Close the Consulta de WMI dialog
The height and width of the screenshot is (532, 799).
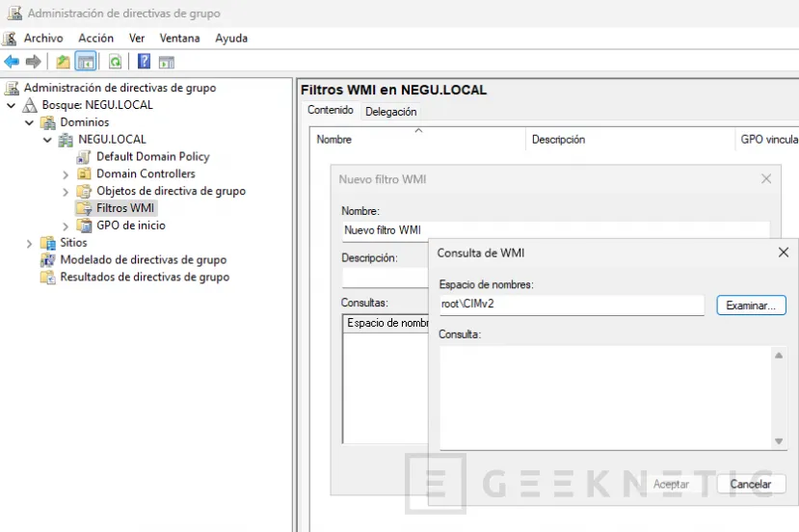pyautogui.click(x=784, y=253)
